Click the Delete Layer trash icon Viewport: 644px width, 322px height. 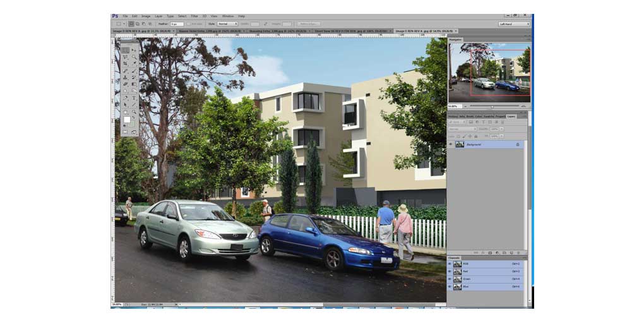518,253
